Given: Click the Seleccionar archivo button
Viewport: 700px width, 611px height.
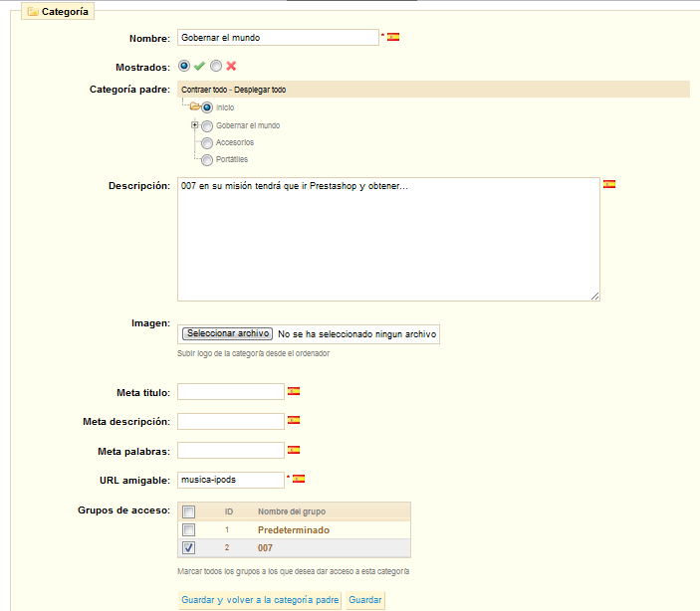Looking at the screenshot, I should click(227, 334).
